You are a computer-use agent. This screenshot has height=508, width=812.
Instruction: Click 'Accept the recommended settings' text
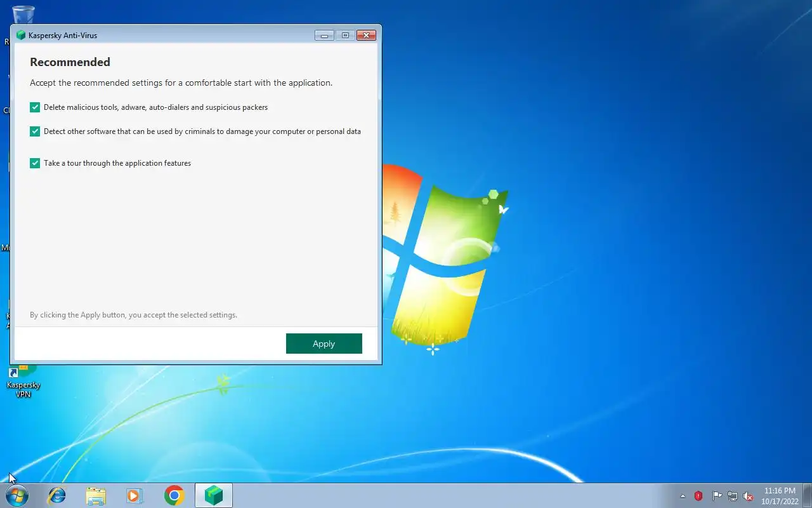pyautogui.click(x=181, y=83)
